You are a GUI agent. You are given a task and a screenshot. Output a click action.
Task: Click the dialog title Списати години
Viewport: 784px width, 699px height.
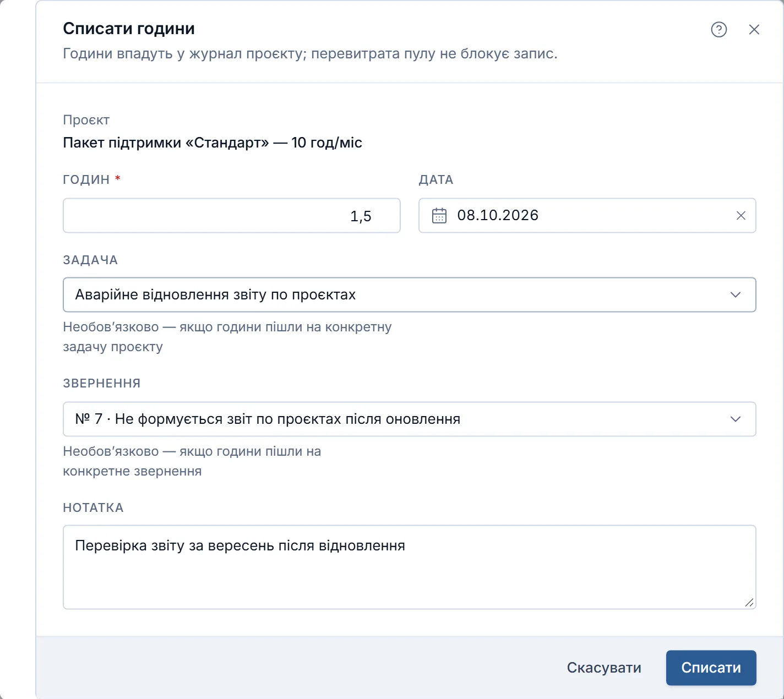[129, 29]
